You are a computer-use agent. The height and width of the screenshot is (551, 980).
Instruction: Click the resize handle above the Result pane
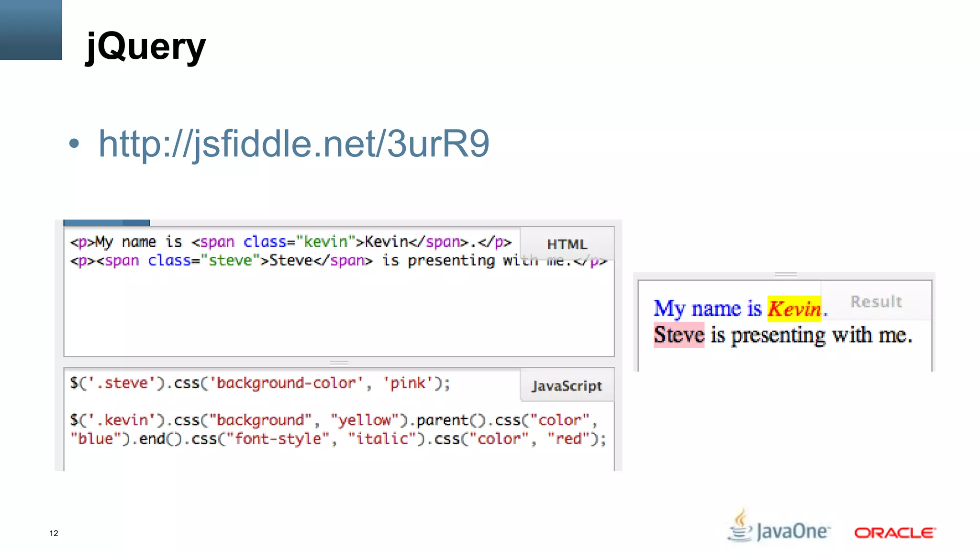[x=785, y=275]
